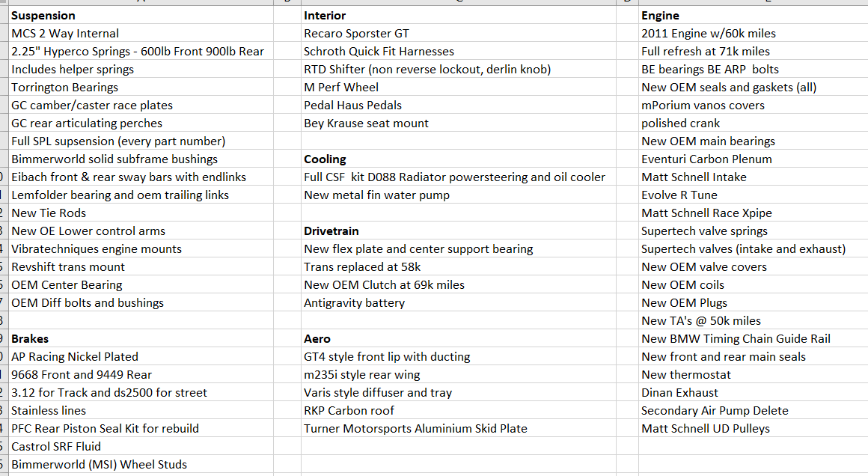Click the New metal fin water pump cell
Image resolution: width=868 pixels, height=476 pixels.
click(x=459, y=195)
